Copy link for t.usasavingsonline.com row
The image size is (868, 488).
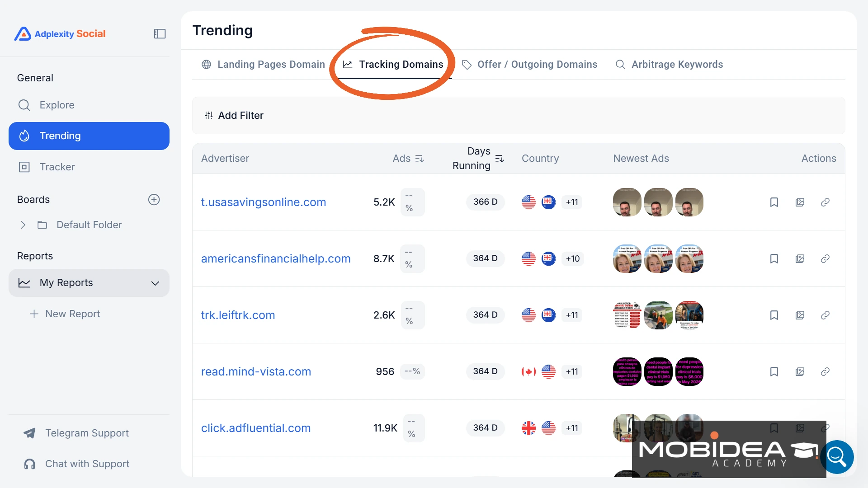[825, 202]
